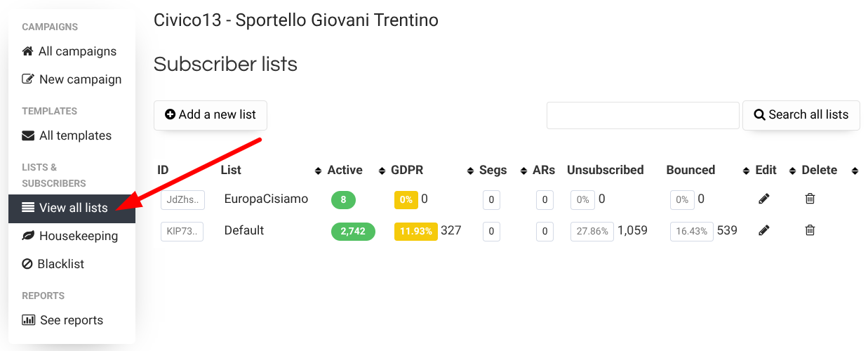
Task: Start a New campaign from sidebar
Action: point(72,79)
